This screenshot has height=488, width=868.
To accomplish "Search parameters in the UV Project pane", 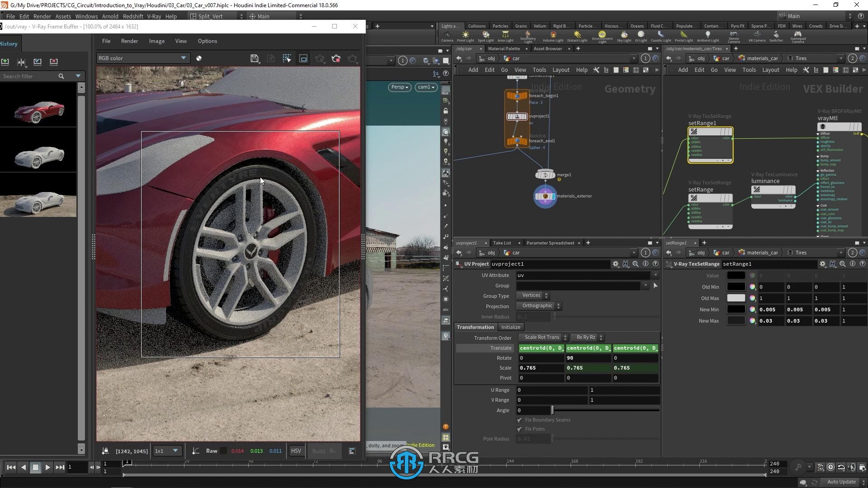I will (636, 264).
